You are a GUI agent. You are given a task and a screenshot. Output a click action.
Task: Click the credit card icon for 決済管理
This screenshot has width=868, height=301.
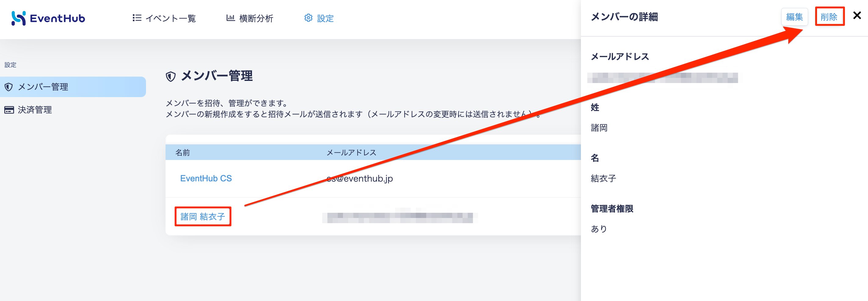(9, 110)
